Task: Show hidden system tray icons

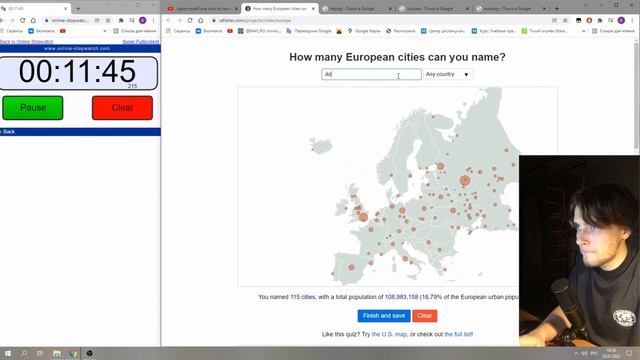Action: (576, 353)
